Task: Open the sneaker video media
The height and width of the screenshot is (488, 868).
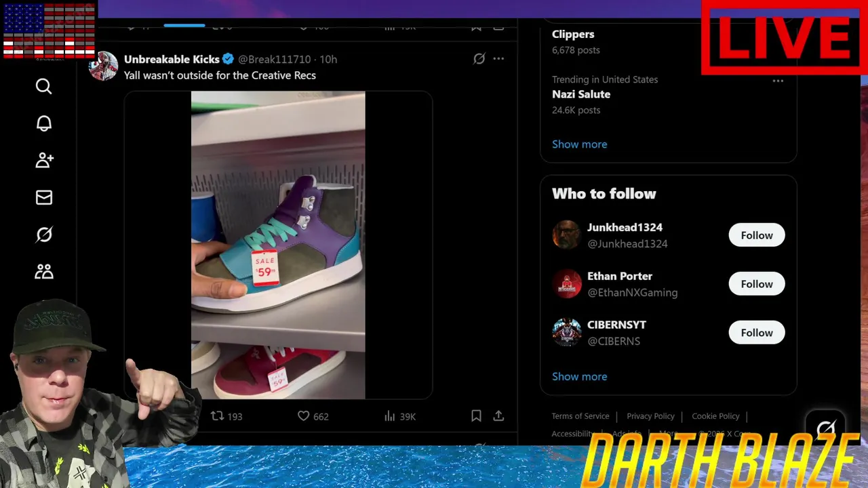Action: (x=278, y=245)
